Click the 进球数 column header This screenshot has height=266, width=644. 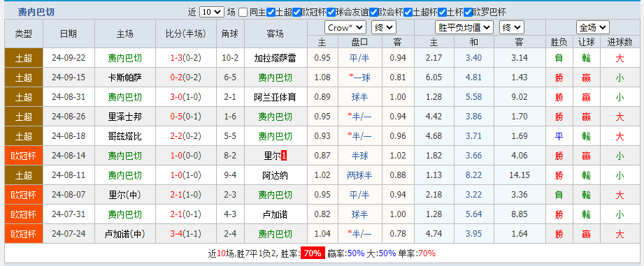(x=621, y=42)
